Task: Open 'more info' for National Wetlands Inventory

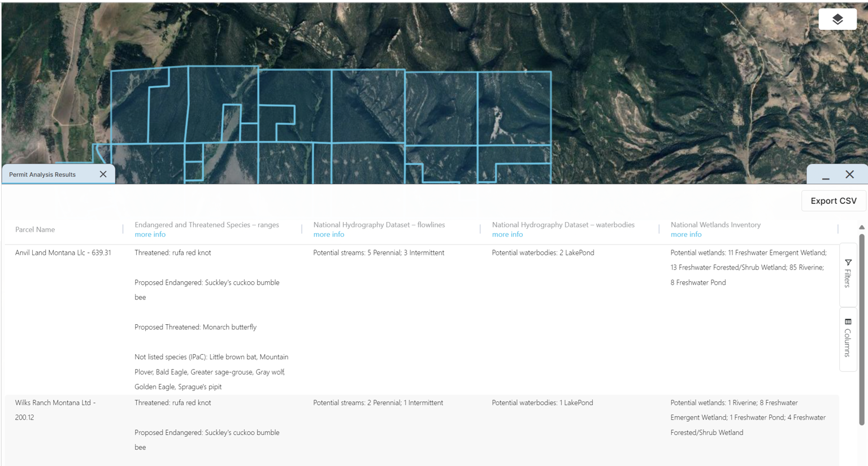Action: pos(685,234)
